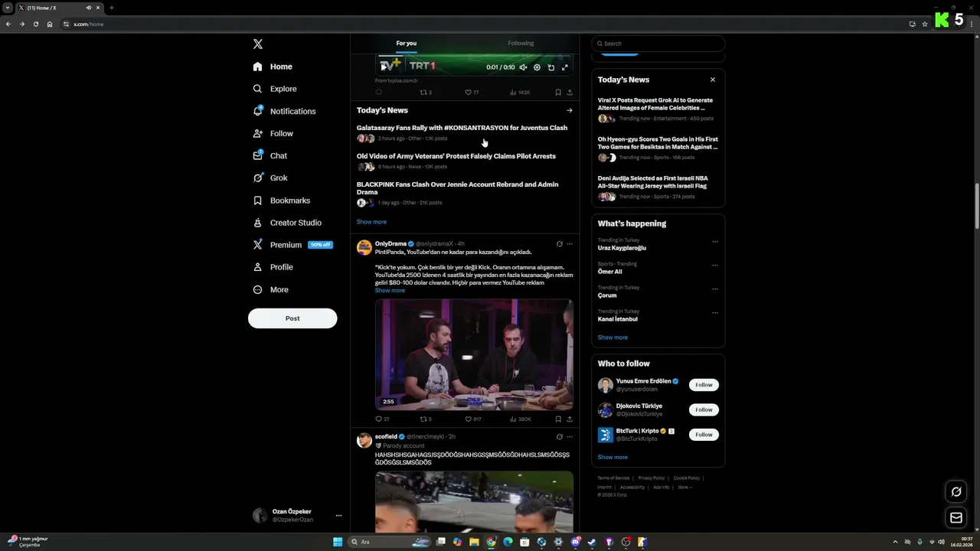Repost the TRT1 video post with 3 reposts

coord(426,93)
